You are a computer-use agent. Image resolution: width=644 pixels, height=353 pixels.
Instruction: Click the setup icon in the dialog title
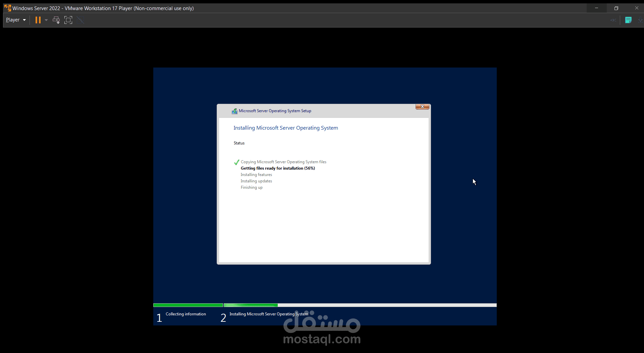pos(234,111)
